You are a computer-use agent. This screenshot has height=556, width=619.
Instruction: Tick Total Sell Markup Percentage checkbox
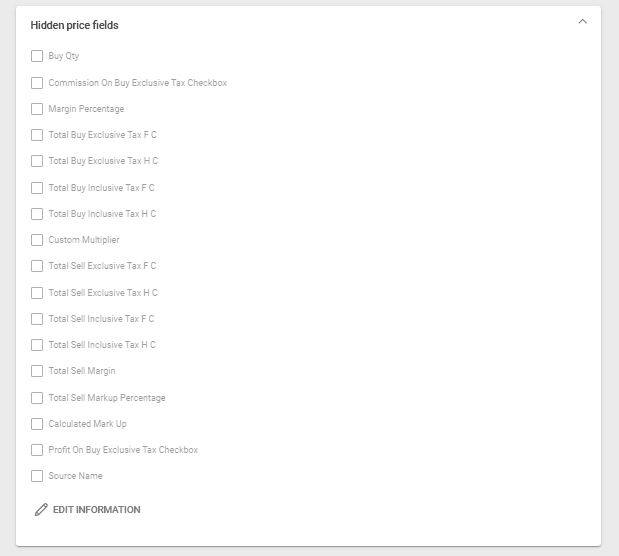click(37, 398)
